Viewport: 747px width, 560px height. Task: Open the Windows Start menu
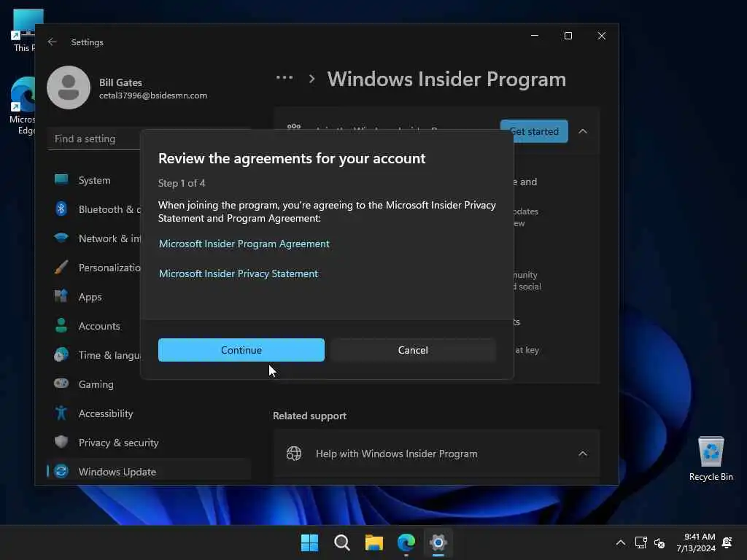(309, 542)
